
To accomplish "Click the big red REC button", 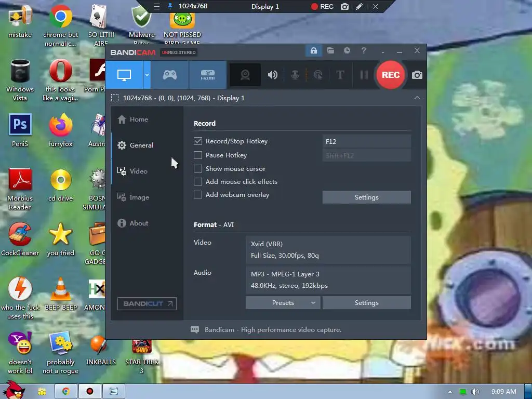I will click(x=391, y=75).
